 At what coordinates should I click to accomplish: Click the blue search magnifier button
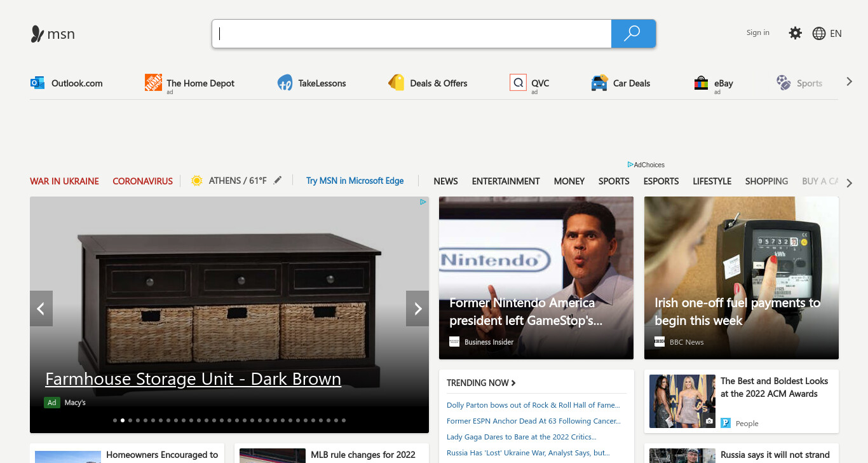click(633, 34)
